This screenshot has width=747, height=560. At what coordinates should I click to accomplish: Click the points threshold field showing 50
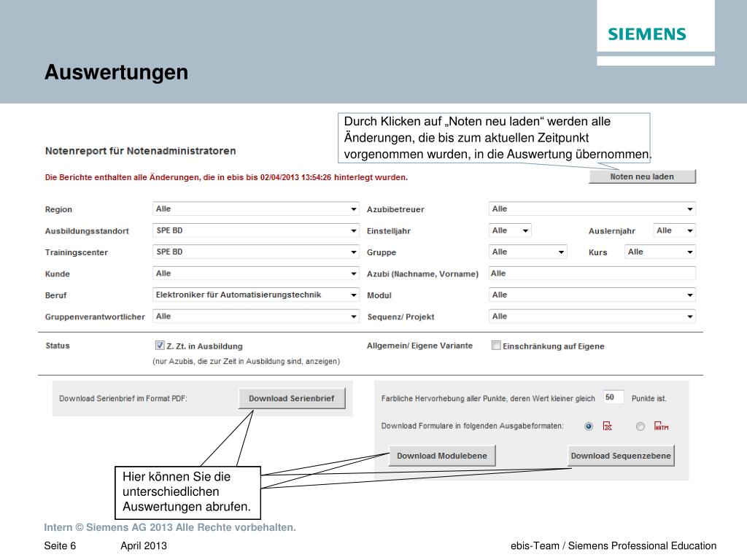(x=613, y=397)
